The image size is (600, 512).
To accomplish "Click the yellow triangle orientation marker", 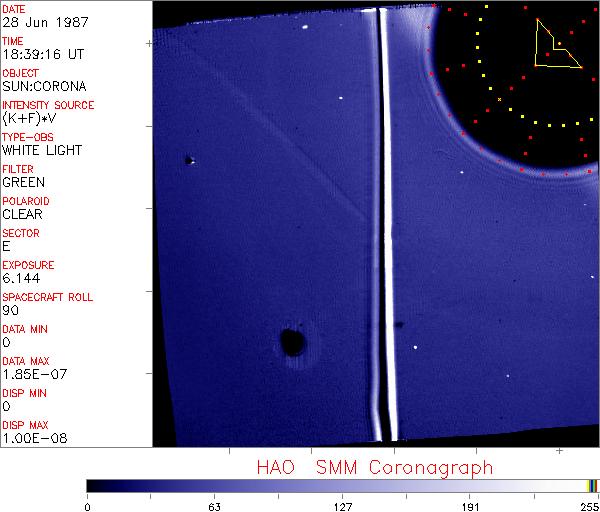I will pyautogui.click(x=555, y=45).
